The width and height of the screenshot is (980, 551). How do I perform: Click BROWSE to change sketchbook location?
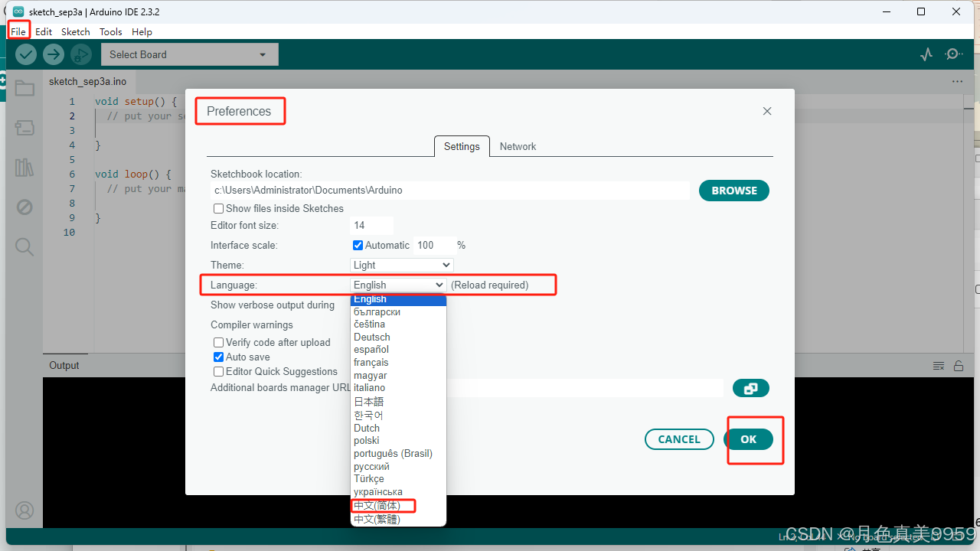[x=733, y=190]
